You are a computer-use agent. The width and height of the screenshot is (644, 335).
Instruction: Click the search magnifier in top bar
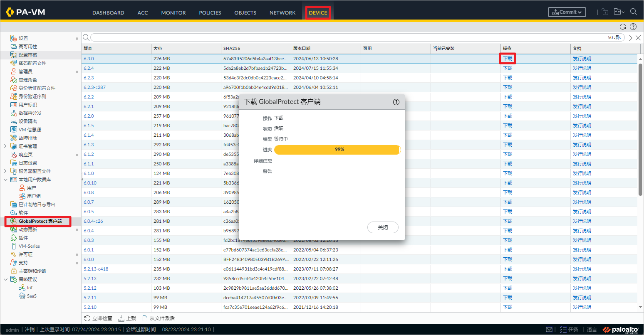click(634, 12)
